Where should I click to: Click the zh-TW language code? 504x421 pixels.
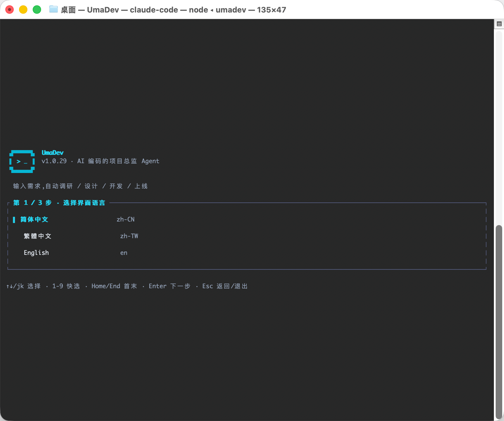(129, 236)
